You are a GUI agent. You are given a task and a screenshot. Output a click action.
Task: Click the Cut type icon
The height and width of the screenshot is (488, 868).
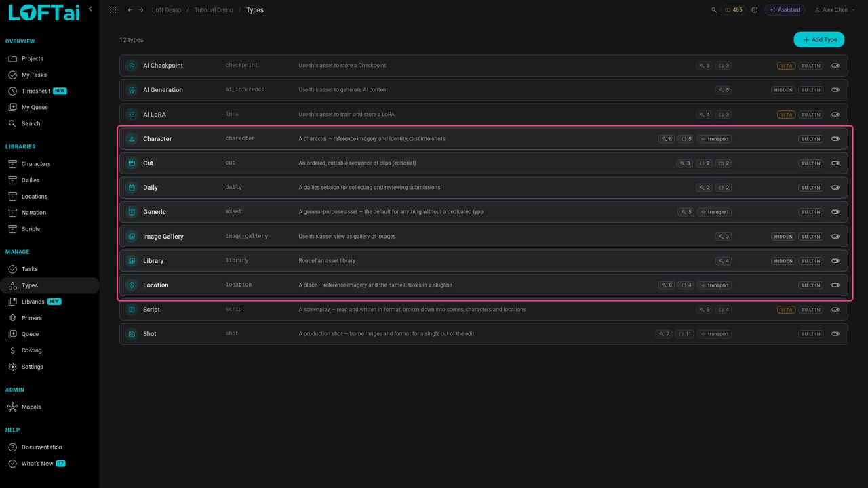[x=132, y=163]
